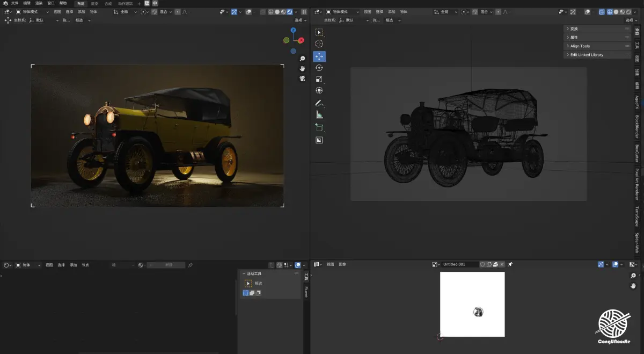644x354 pixels.
Task: Open the 编辑 menu
Action: 27,3
